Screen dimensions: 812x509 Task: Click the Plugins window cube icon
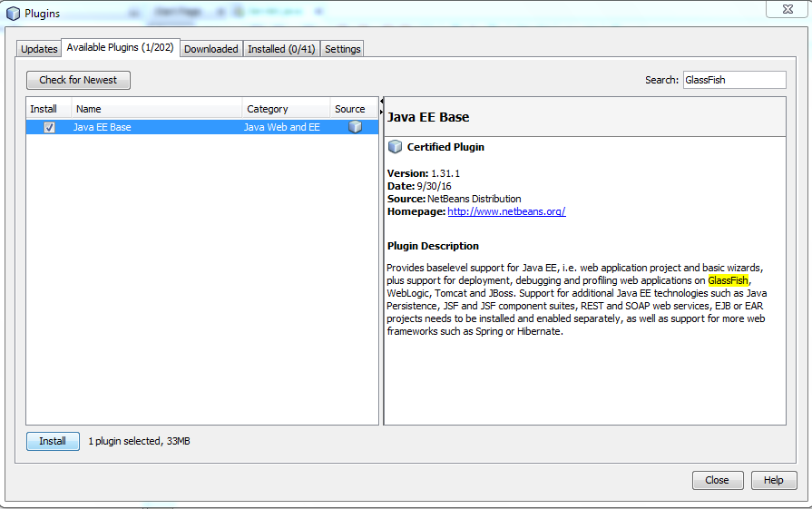[13, 14]
